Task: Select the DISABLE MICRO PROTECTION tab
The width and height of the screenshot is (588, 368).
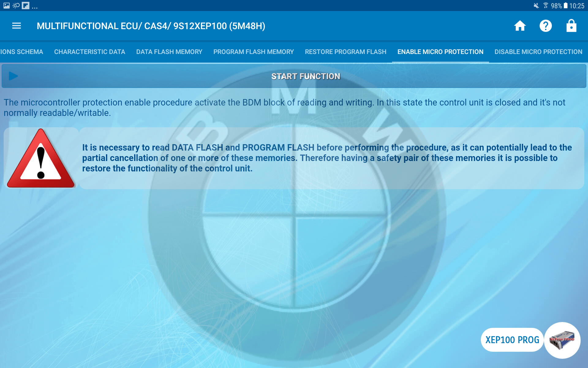Action: coord(538,52)
